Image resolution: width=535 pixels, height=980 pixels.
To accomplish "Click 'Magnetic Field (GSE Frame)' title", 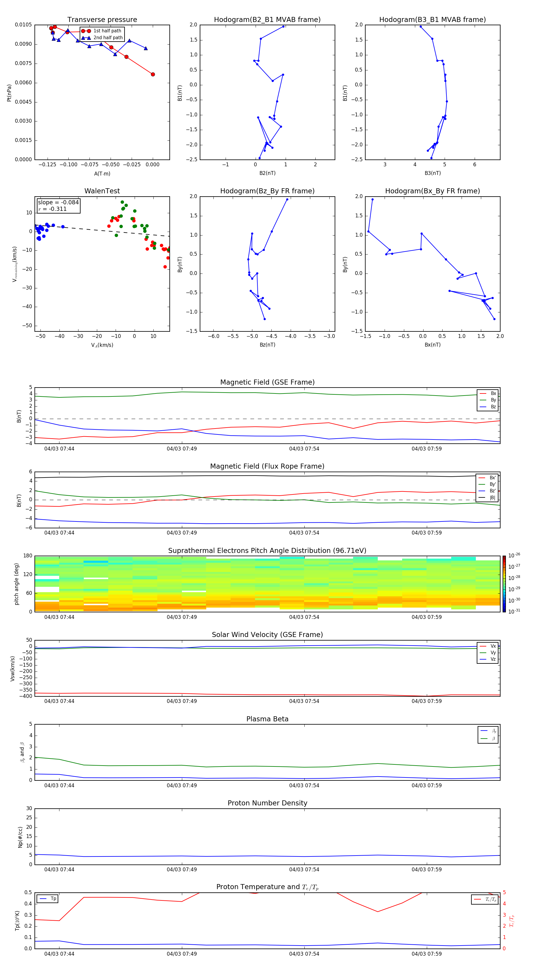I will (x=267, y=382).
